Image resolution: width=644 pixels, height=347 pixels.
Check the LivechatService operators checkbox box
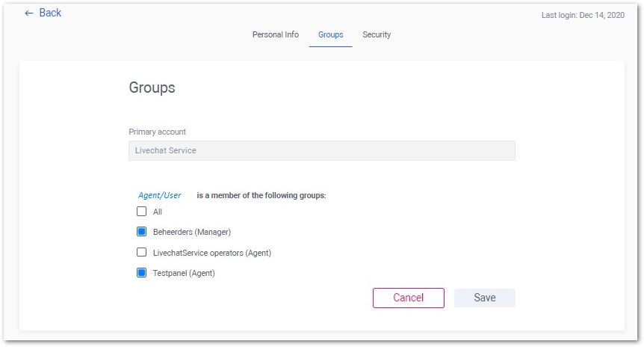pyautogui.click(x=141, y=252)
